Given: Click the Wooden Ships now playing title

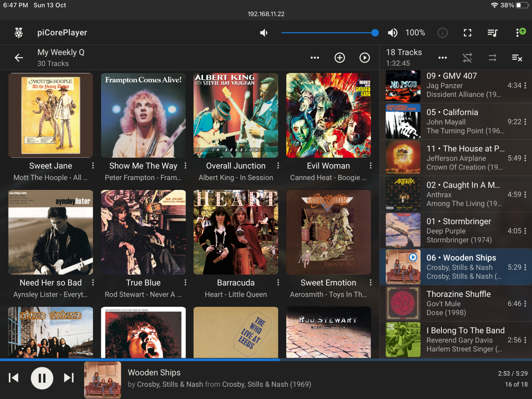Looking at the screenshot, I should (x=154, y=372).
